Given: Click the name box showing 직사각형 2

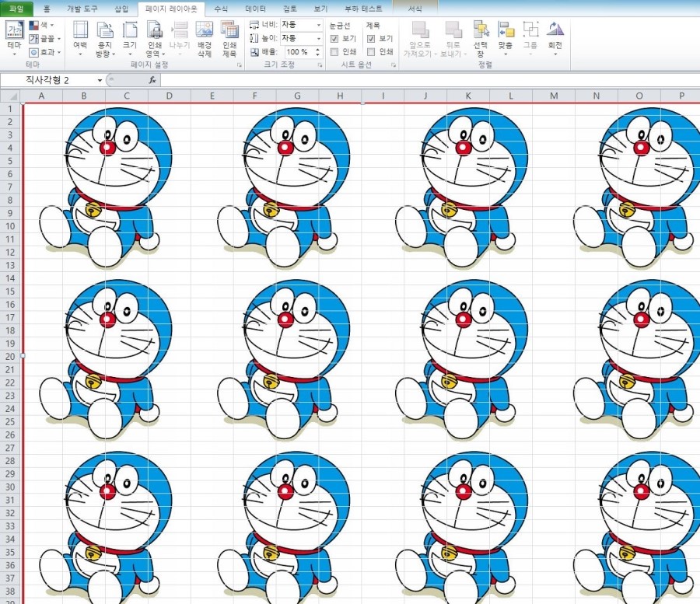Looking at the screenshot, I should 48,80.
